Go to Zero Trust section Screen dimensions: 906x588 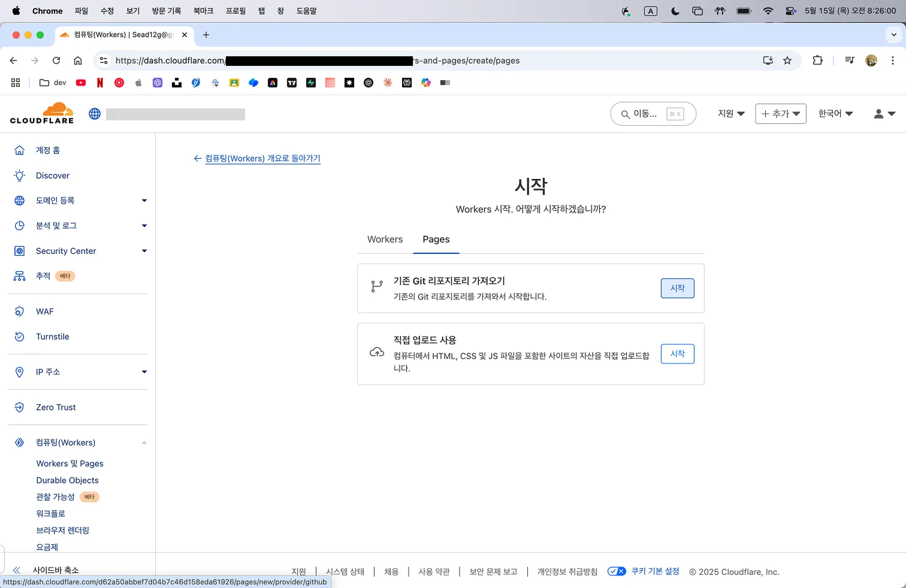56,407
